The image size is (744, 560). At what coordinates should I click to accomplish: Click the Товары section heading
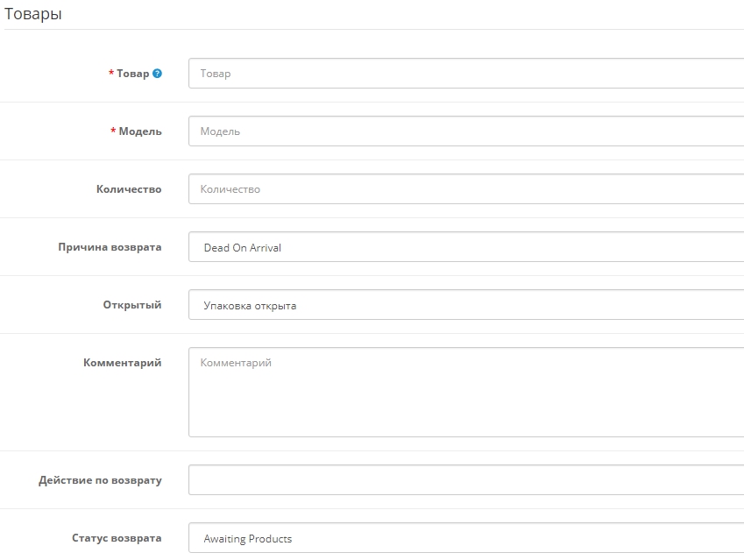point(33,15)
